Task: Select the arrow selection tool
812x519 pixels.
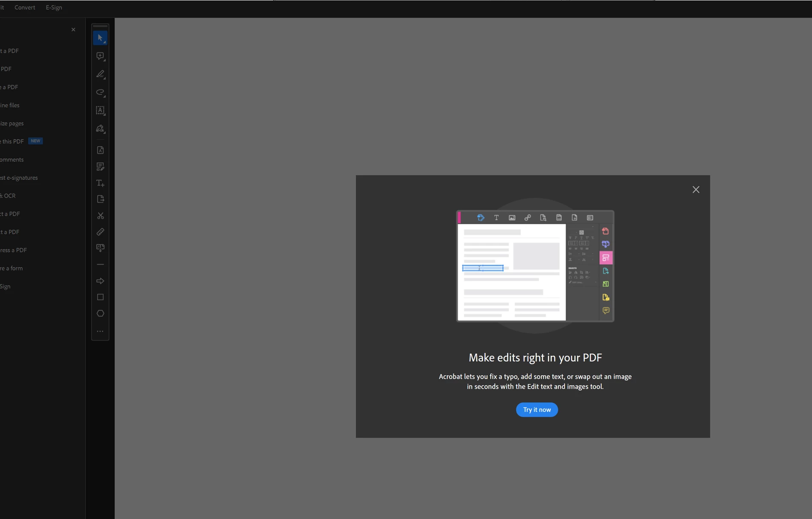Action: click(100, 38)
